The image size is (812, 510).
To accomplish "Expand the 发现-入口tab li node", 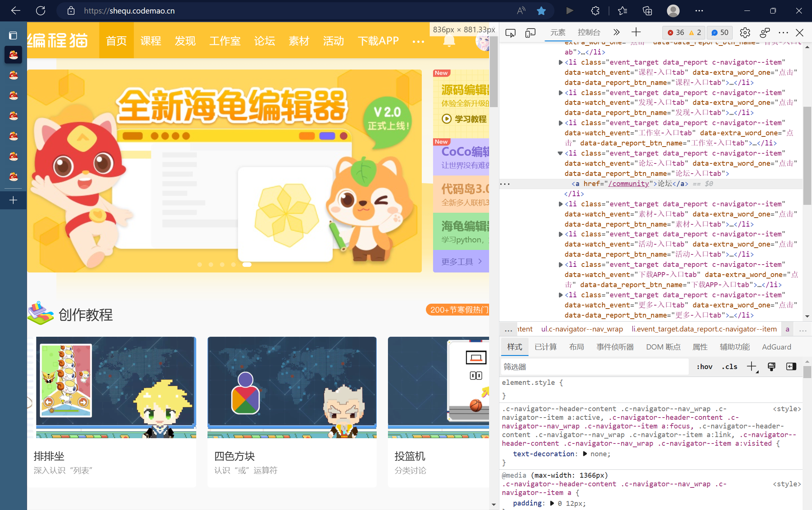I will click(x=561, y=93).
